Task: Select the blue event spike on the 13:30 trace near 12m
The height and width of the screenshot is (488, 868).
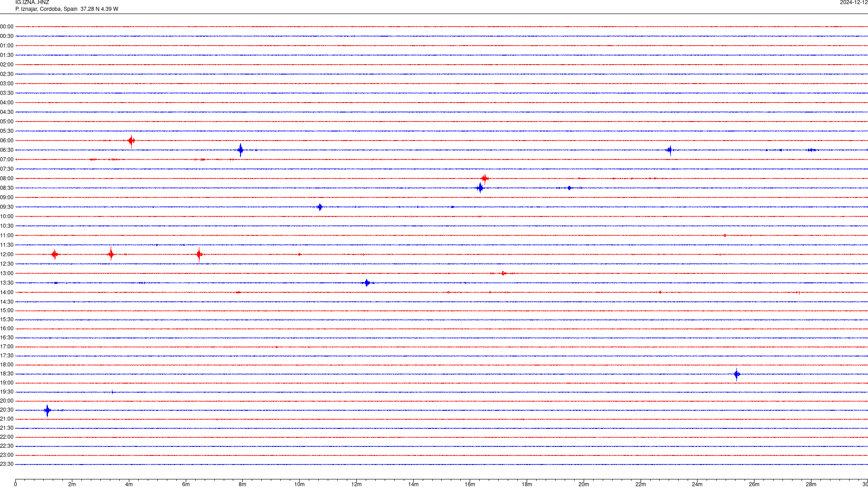Action: (x=367, y=283)
